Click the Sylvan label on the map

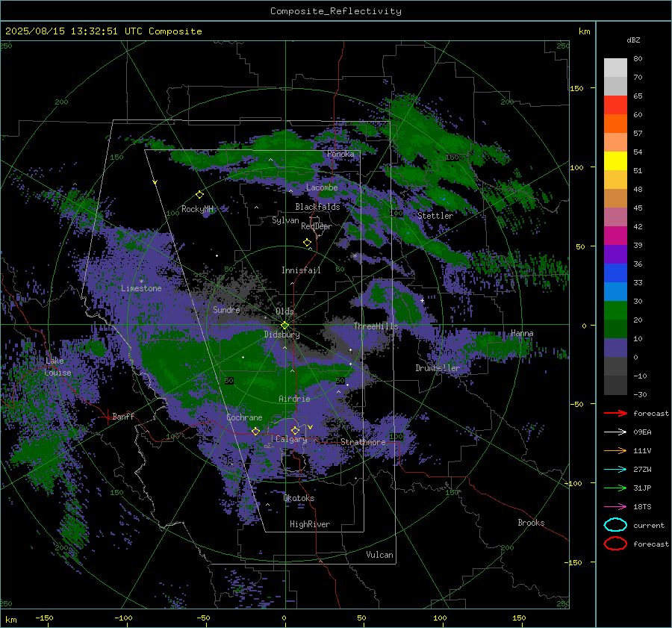tap(285, 220)
